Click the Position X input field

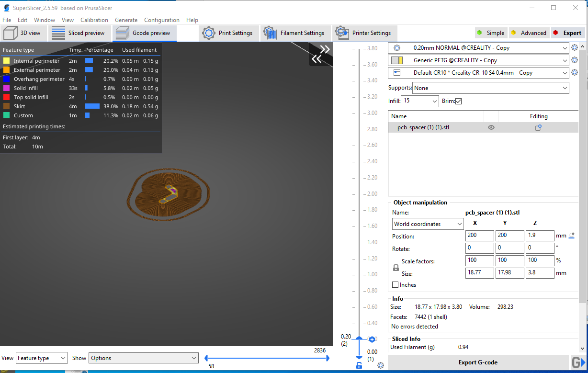(479, 235)
